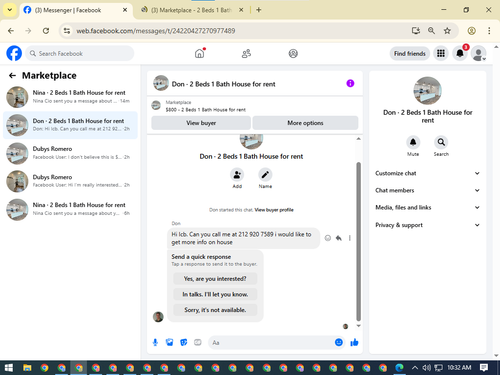The width and height of the screenshot is (500, 375).
Task: Choose a GIF icon in the composer
Action: click(x=198, y=342)
